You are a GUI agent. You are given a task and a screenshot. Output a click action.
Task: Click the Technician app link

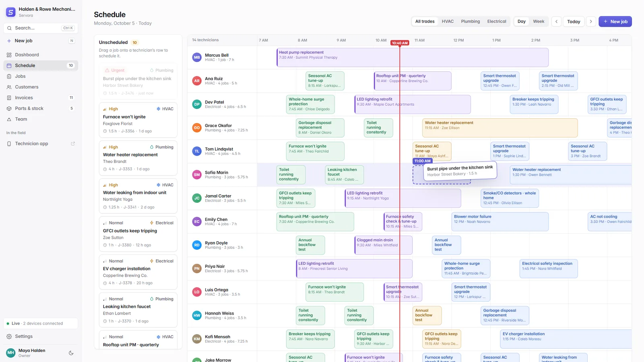click(x=41, y=144)
